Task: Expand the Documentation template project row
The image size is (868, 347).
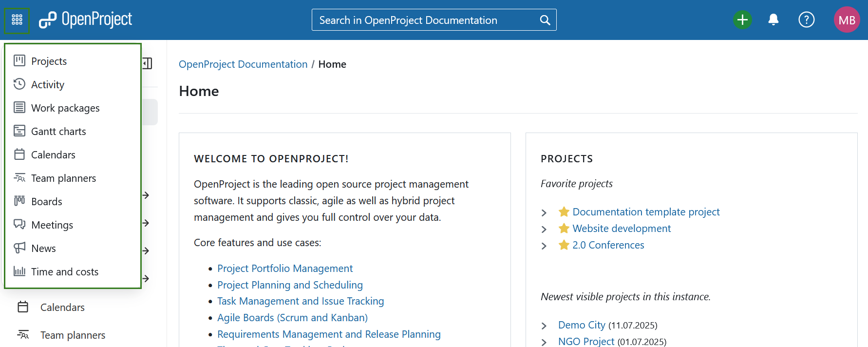Action: tap(544, 213)
